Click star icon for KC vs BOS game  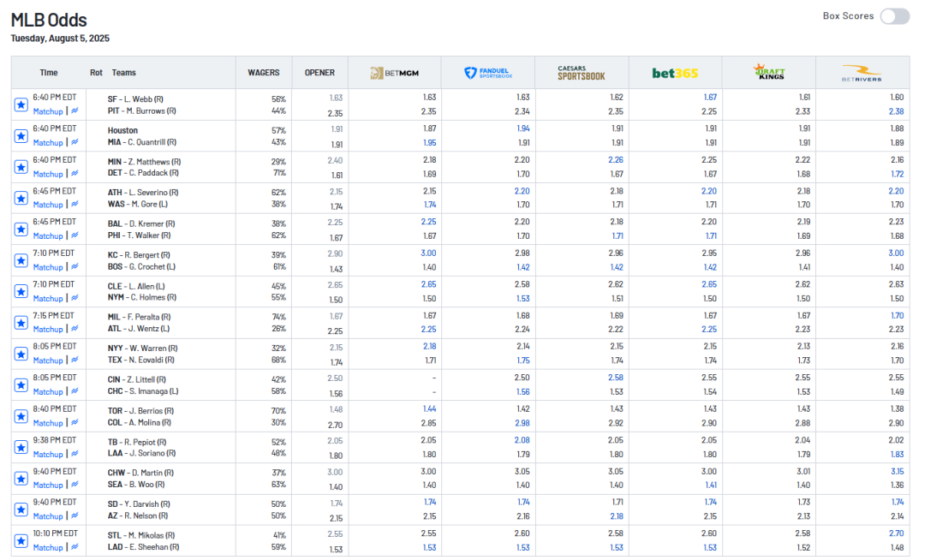tap(21, 260)
